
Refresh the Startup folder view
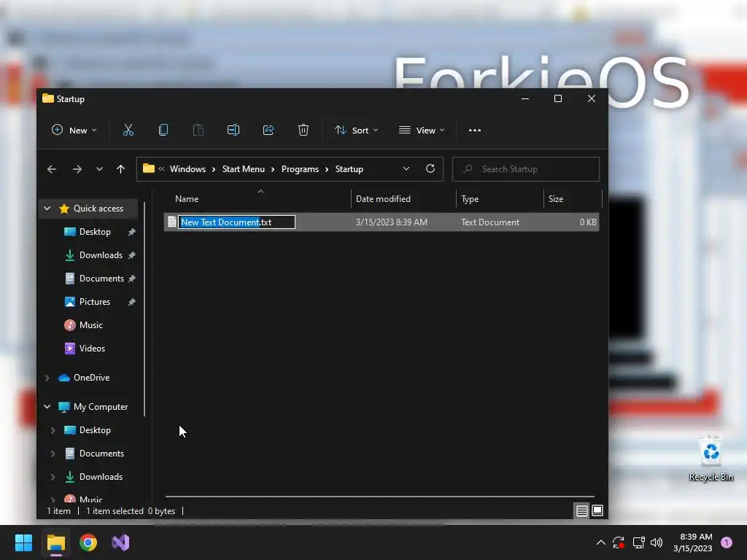(x=430, y=168)
